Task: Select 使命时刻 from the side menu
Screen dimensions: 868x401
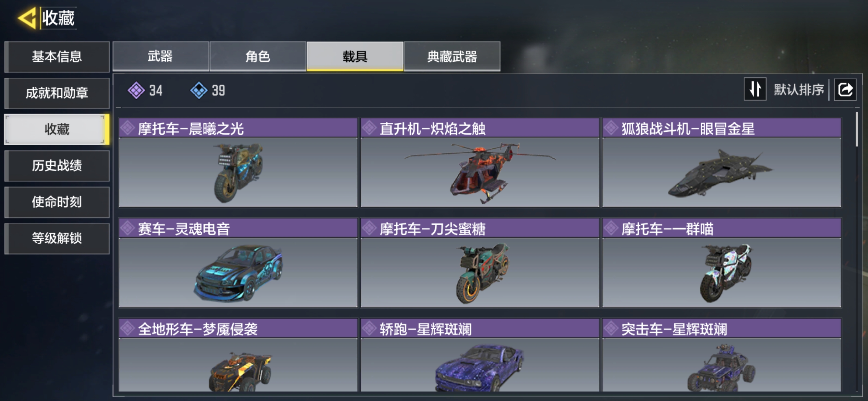Action: 57,202
